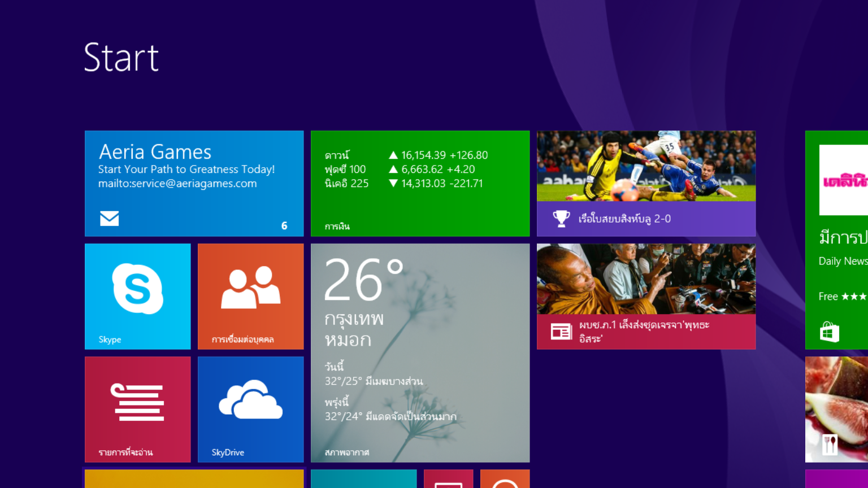Viewport: 868px width, 488px height.
Task: Click the "Start" heading
Action: pyautogui.click(x=121, y=58)
